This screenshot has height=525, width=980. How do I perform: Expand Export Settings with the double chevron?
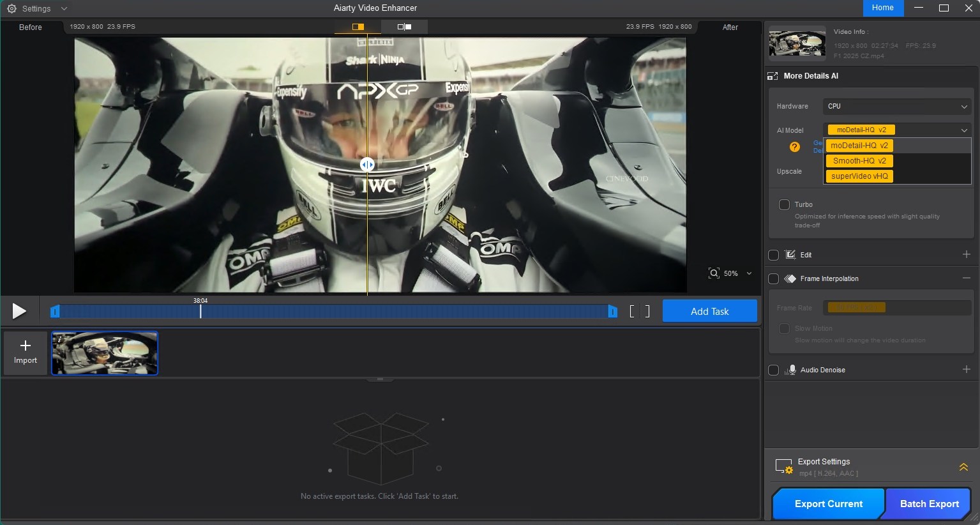[963, 467]
